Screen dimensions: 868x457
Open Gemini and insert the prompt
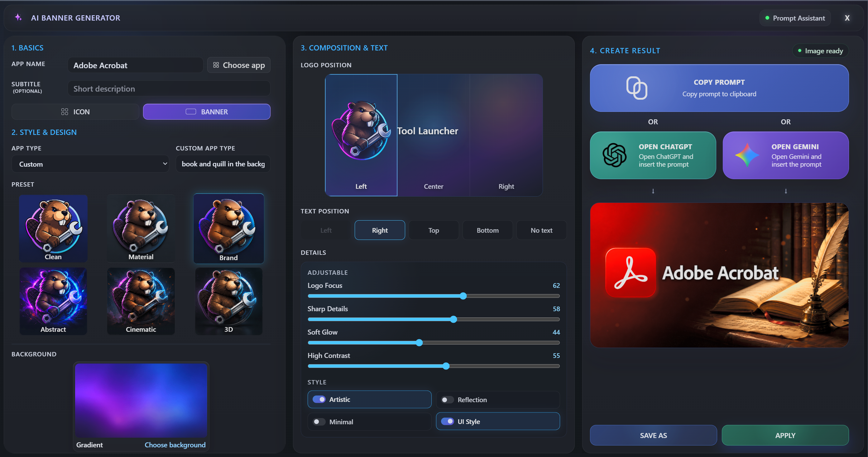[786, 155]
